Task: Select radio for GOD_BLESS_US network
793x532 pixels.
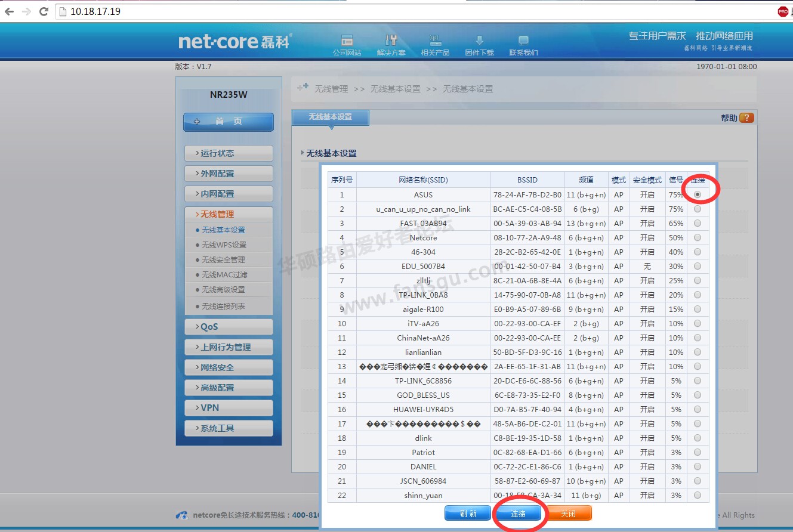Action: click(698, 395)
